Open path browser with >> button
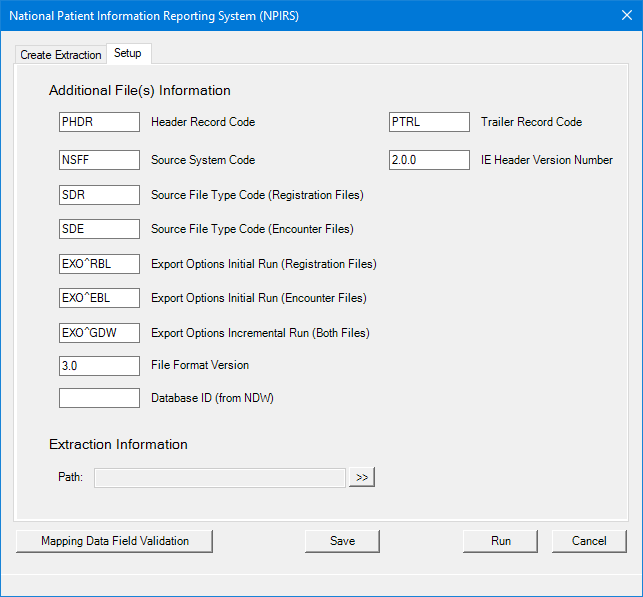The height and width of the screenshot is (597, 643). pyautogui.click(x=362, y=478)
